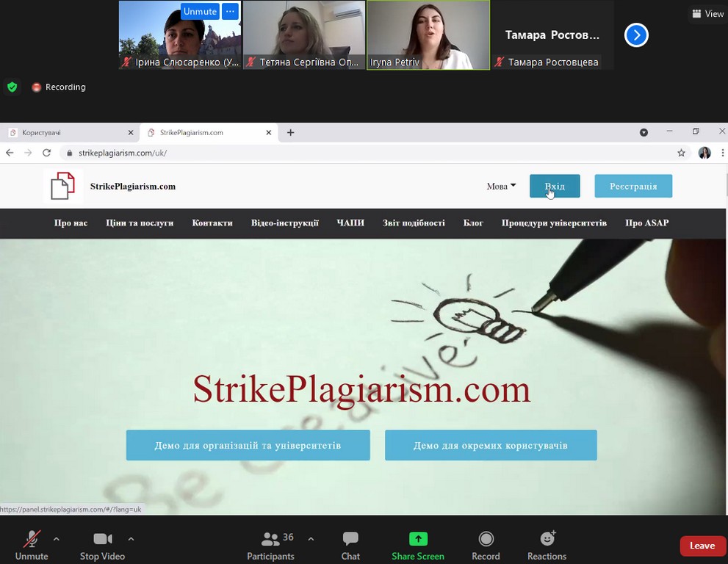Bookmark this page with the star icon
Image resolution: width=728 pixels, height=564 pixels.
(x=681, y=153)
